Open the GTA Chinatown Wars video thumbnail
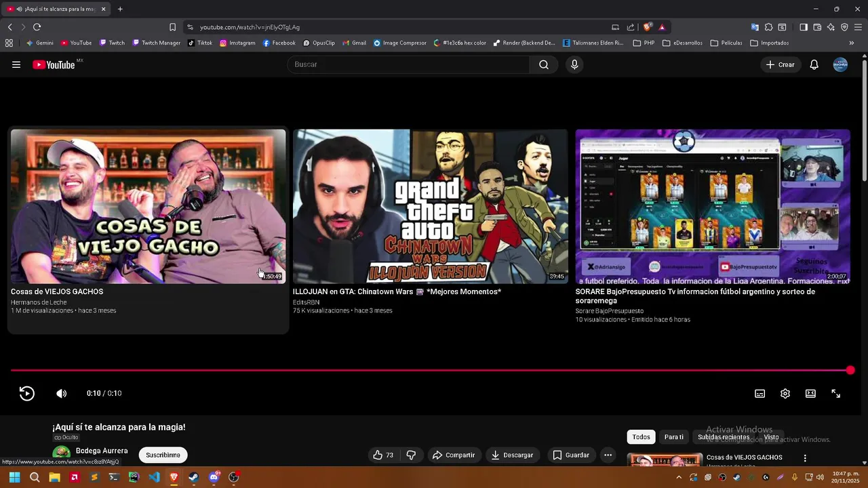This screenshot has width=868, height=488. coord(431,206)
